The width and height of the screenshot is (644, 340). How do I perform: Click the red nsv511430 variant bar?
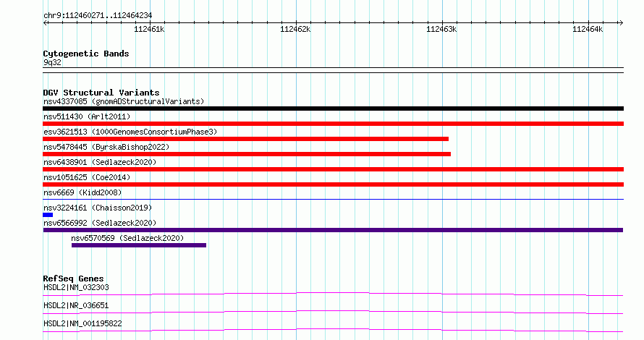click(x=333, y=124)
